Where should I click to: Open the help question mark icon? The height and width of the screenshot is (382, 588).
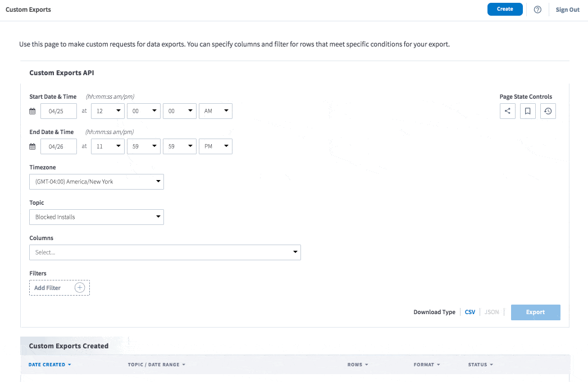537,10
